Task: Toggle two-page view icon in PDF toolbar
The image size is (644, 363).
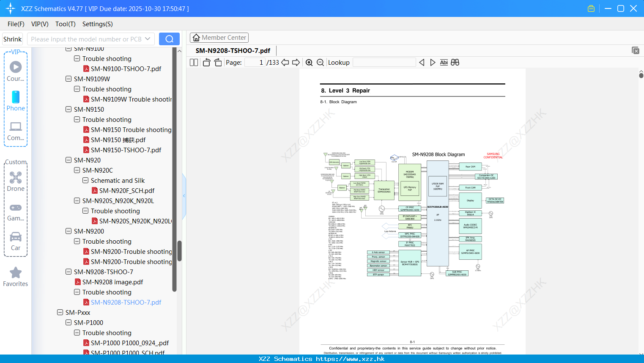Action: point(194,62)
